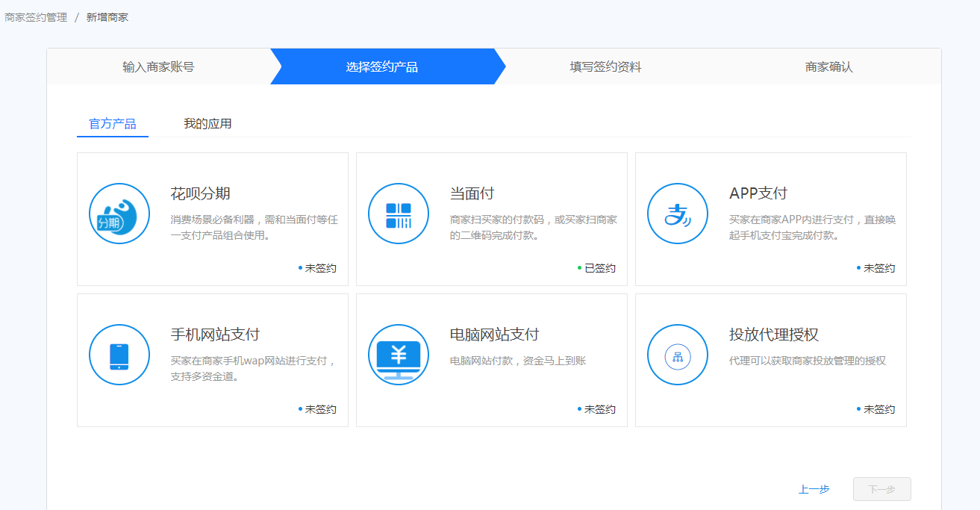Go to the 输入商家账号 step
The height and width of the screenshot is (510, 980).
click(158, 66)
